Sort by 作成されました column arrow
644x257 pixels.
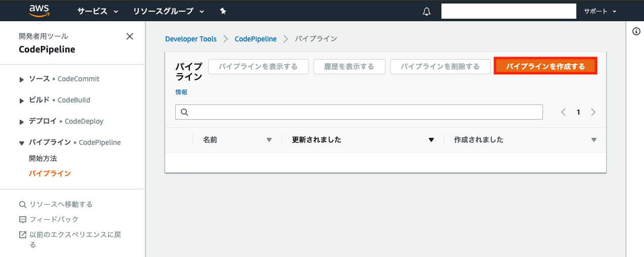pos(594,140)
